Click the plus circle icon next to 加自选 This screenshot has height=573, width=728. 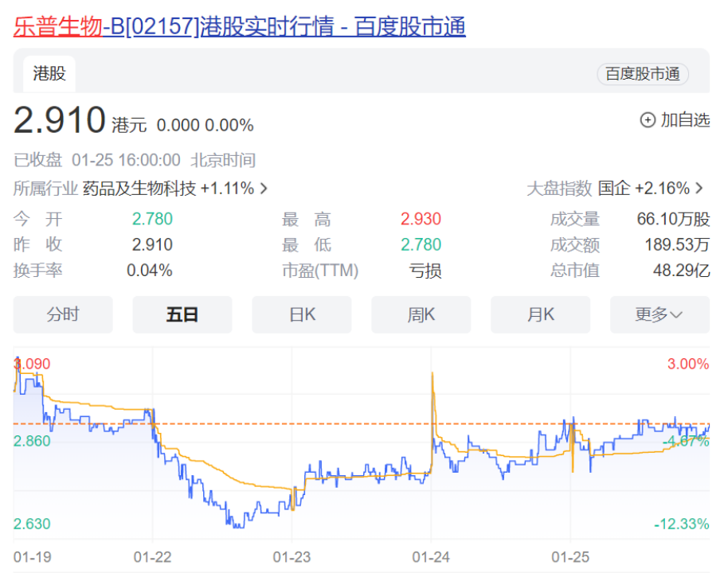coord(648,120)
